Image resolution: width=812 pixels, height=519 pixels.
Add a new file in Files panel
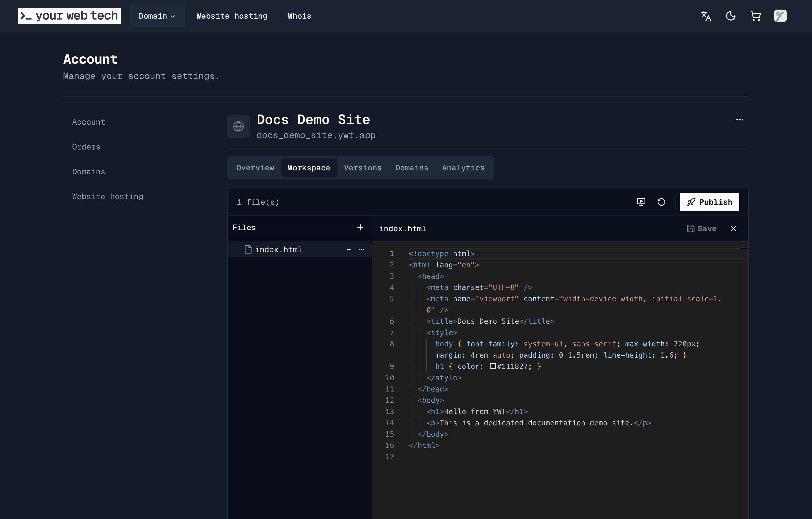click(360, 227)
